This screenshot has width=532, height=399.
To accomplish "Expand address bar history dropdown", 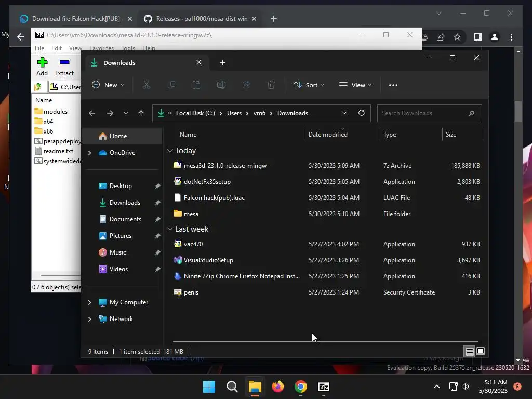I will pos(344,113).
